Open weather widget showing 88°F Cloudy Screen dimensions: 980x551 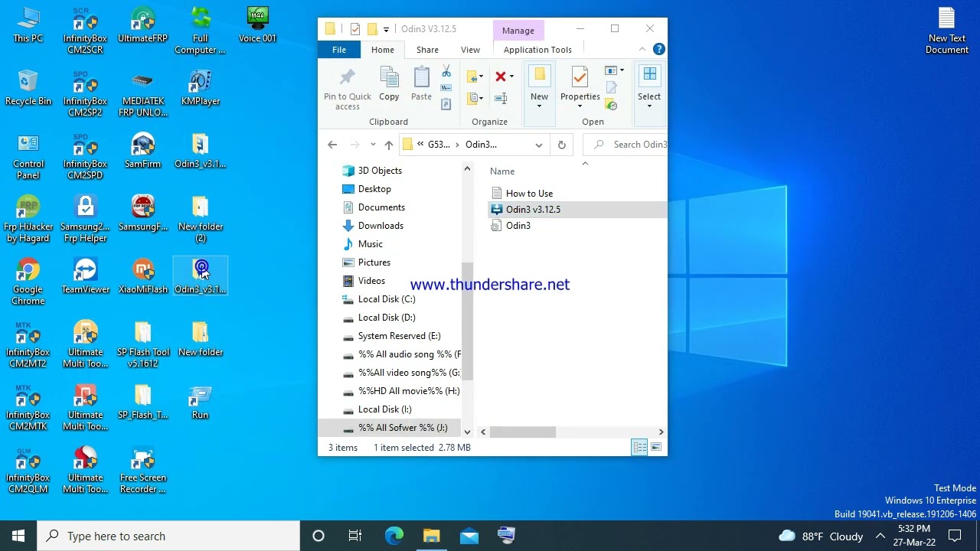click(x=820, y=536)
